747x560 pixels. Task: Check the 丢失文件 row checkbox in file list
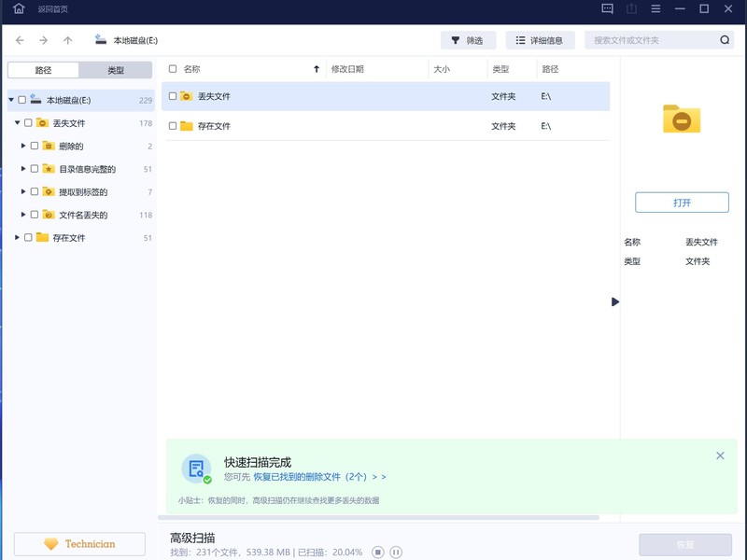(173, 96)
